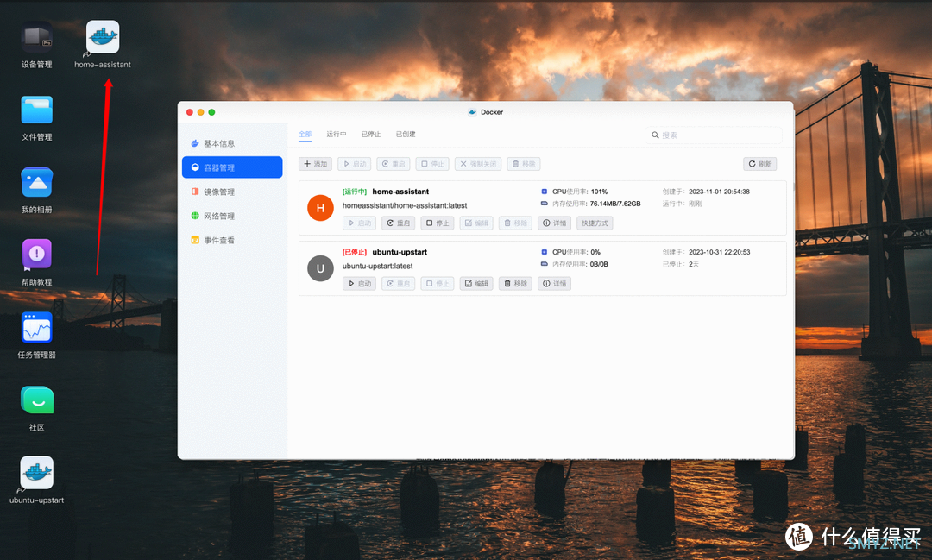Click 重启 in the ubuntu-upstart row

398,284
